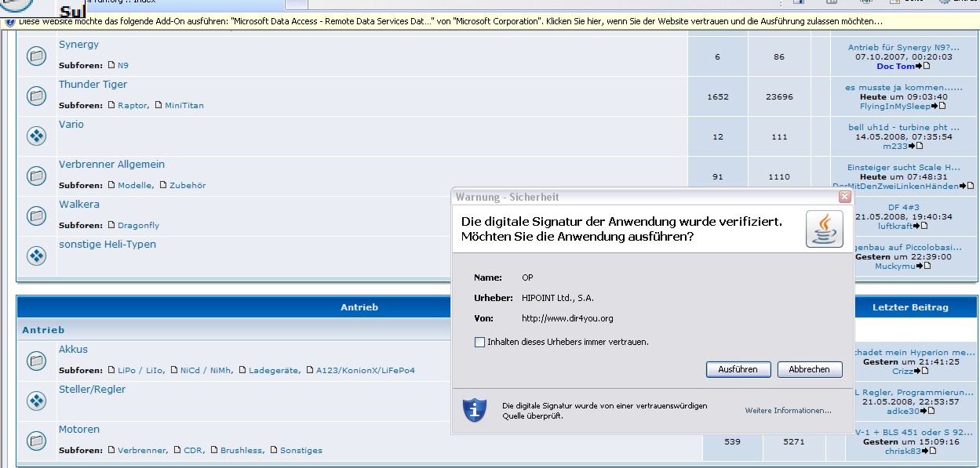Click last-post arrow icon beside Crizz
Screen dimensions: 980x468
tap(922, 372)
